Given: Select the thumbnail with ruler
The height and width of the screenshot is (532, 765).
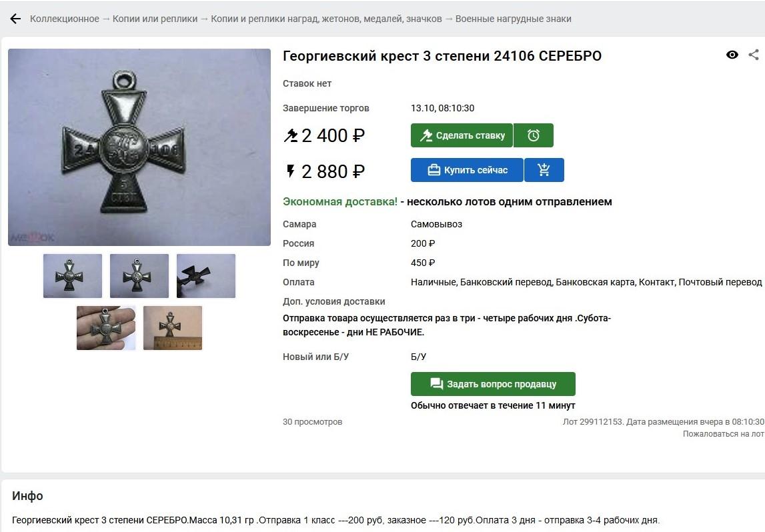Looking at the screenshot, I should click(173, 328).
